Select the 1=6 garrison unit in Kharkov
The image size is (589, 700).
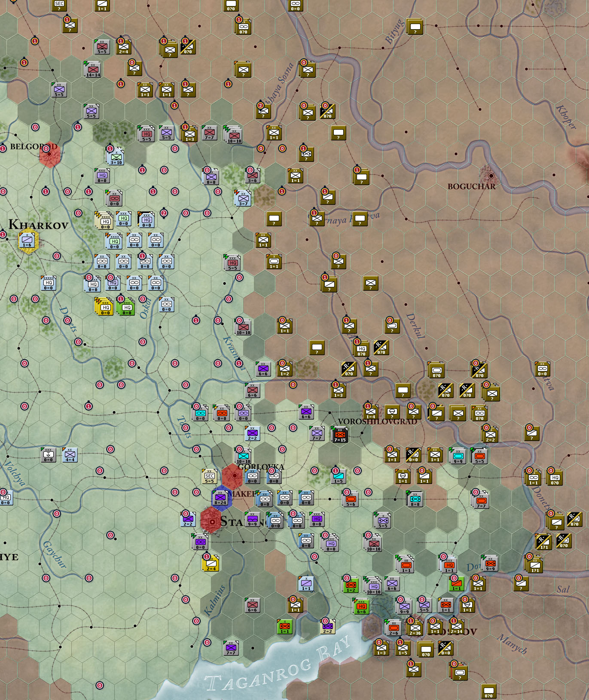point(27,240)
